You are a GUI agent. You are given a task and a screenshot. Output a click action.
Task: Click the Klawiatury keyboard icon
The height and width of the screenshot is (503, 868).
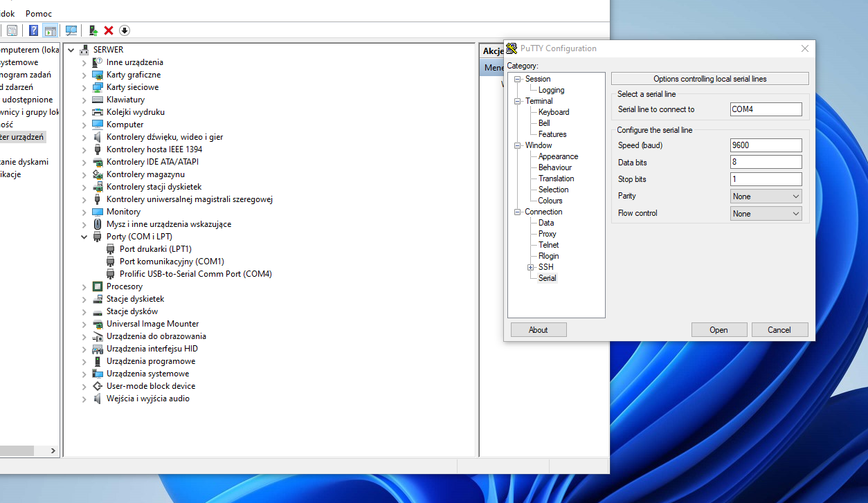coord(98,100)
